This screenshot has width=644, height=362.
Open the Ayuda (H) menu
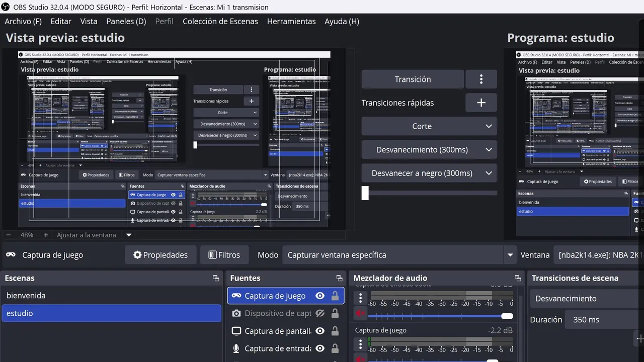point(342,21)
